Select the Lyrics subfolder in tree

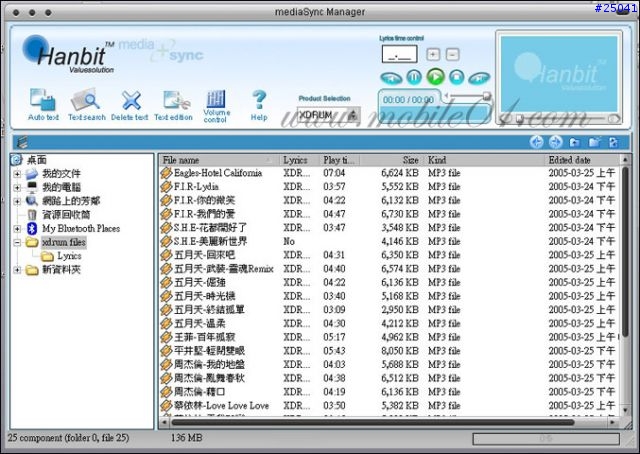click(x=69, y=256)
